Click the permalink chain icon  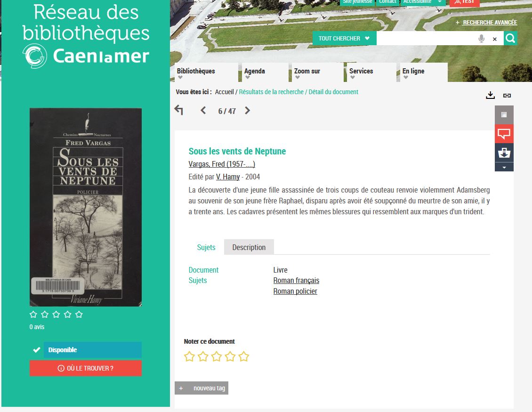(507, 96)
